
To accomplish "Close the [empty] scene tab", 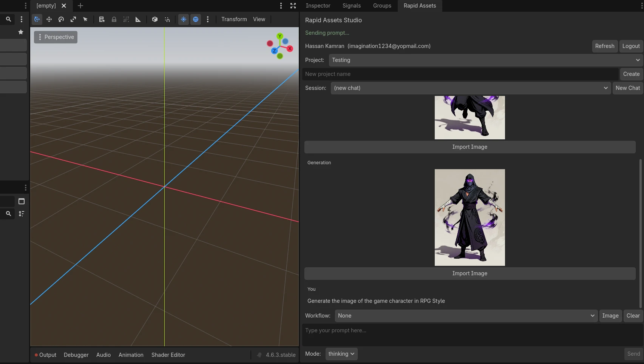I will (64, 6).
